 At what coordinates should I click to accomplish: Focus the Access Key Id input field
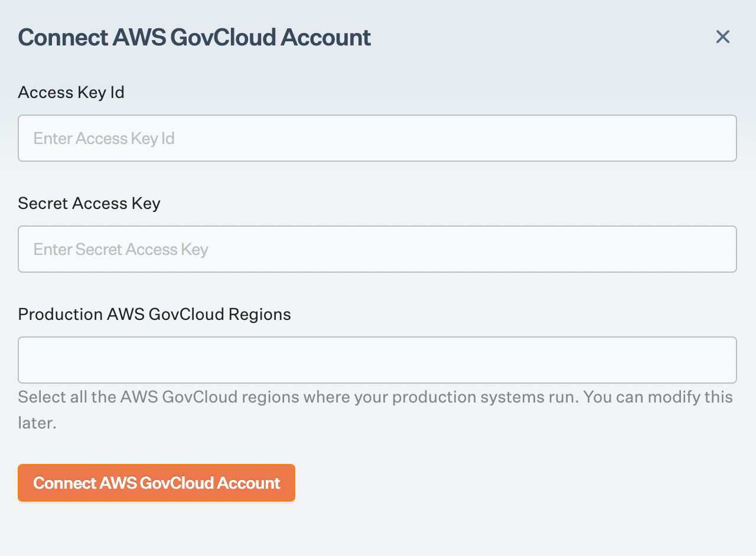point(377,138)
